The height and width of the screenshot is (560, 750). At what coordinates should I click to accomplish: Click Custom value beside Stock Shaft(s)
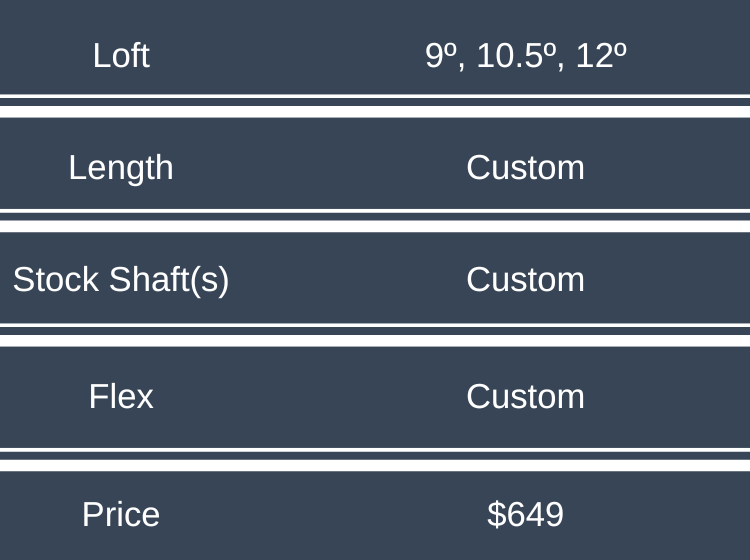[x=525, y=280]
